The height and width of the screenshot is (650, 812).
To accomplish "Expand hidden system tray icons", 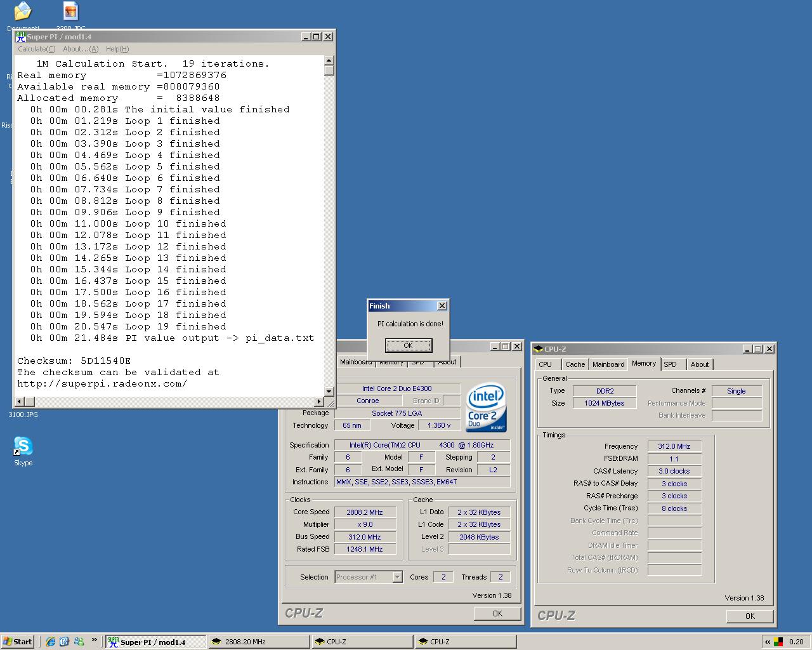I will [767, 642].
